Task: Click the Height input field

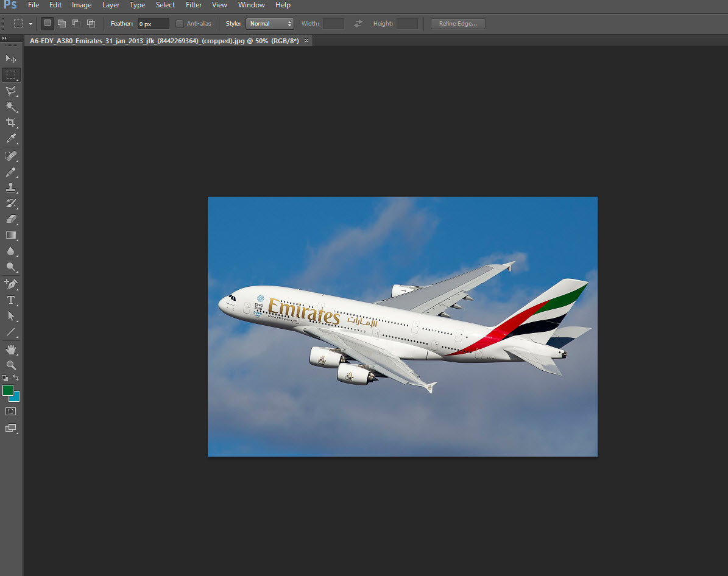Action: click(407, 24)
